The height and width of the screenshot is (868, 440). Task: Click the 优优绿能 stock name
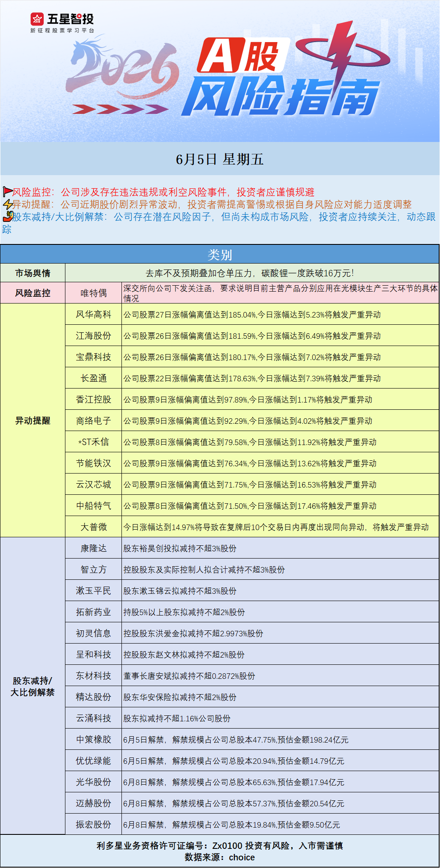(93, 760)
